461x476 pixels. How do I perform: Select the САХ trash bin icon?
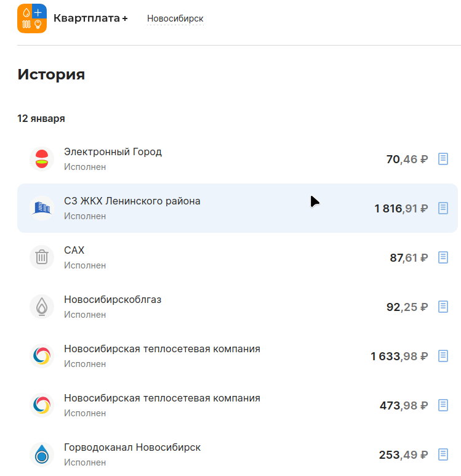[x=42, y=257]
